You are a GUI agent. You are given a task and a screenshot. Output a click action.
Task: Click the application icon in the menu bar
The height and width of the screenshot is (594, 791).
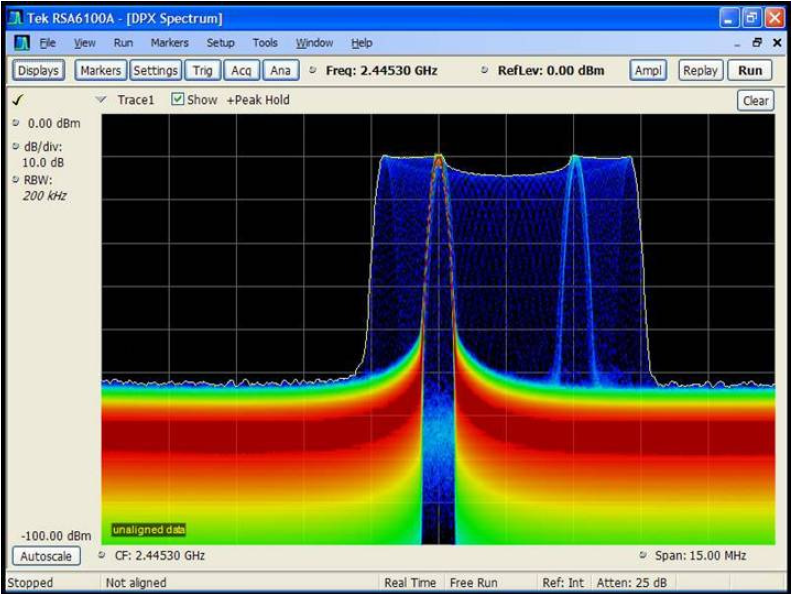point(22,43)
